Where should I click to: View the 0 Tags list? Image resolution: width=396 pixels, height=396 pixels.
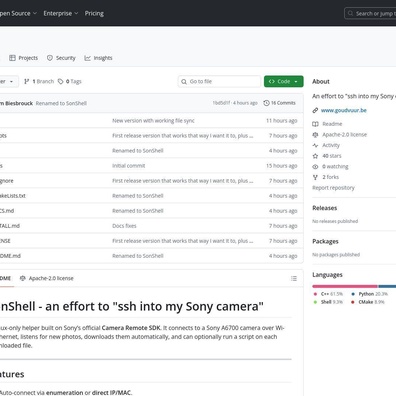pos(70,81)
